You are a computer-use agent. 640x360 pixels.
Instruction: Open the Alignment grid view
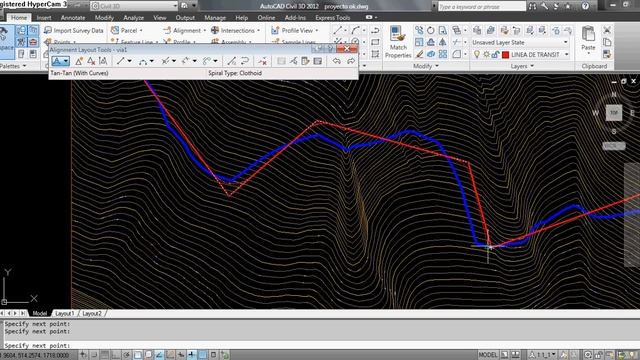(x=318, y=61)
